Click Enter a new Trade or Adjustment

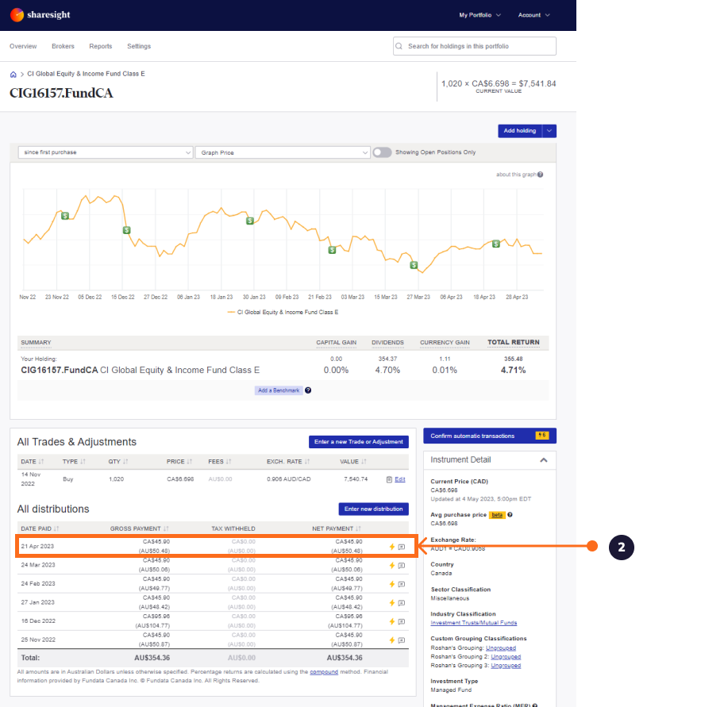coord(358,442)
